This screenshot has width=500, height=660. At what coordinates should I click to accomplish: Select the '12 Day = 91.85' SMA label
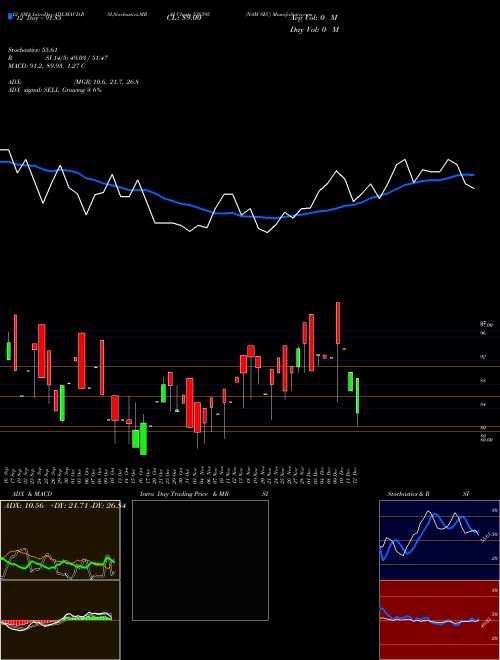point(38,18)
